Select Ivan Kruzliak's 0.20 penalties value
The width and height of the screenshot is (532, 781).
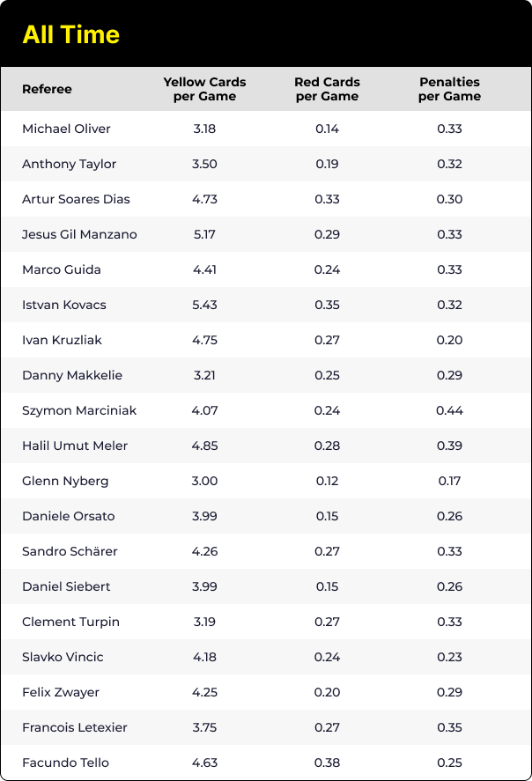click(x=449, y=340)
